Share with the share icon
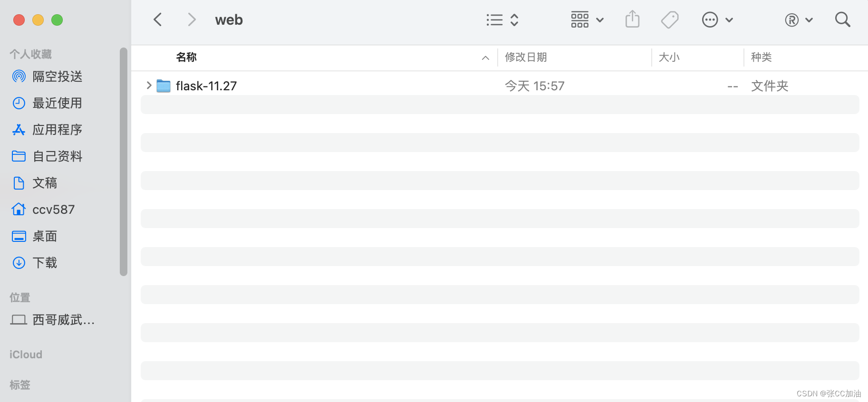Viewport: 868px width, 402px height. click(x=632, y=19)
